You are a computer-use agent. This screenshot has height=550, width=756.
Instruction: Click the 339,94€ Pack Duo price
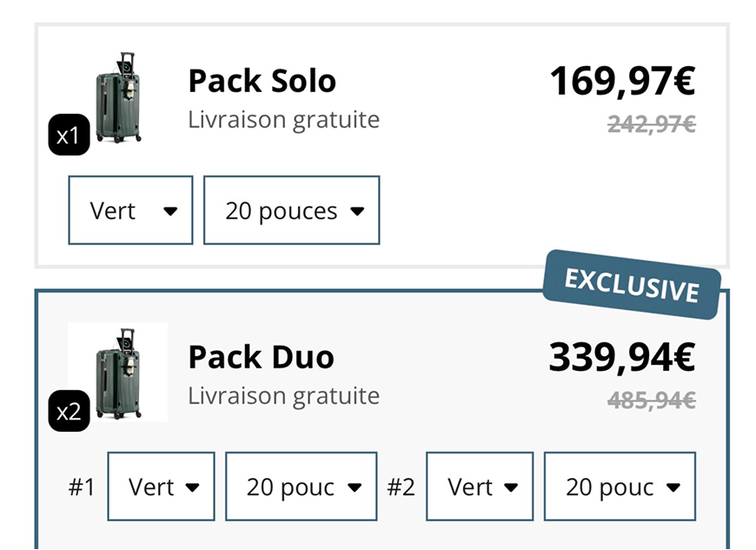coord(622,357)
